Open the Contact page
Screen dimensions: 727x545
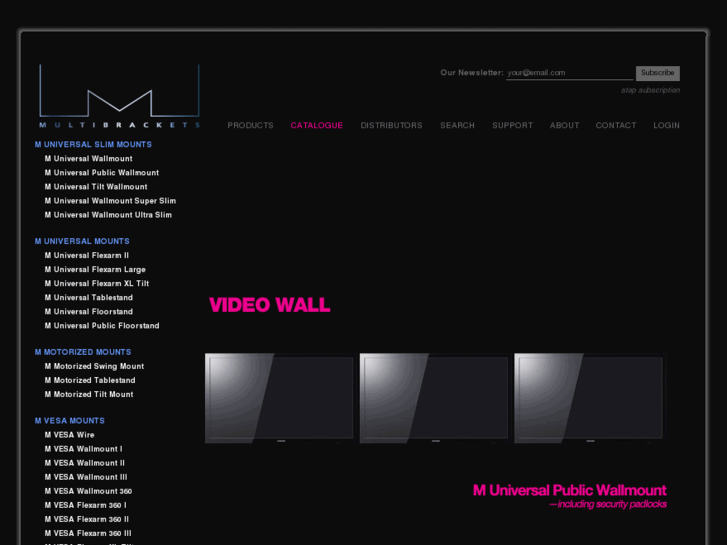click(x=616, y=126)
